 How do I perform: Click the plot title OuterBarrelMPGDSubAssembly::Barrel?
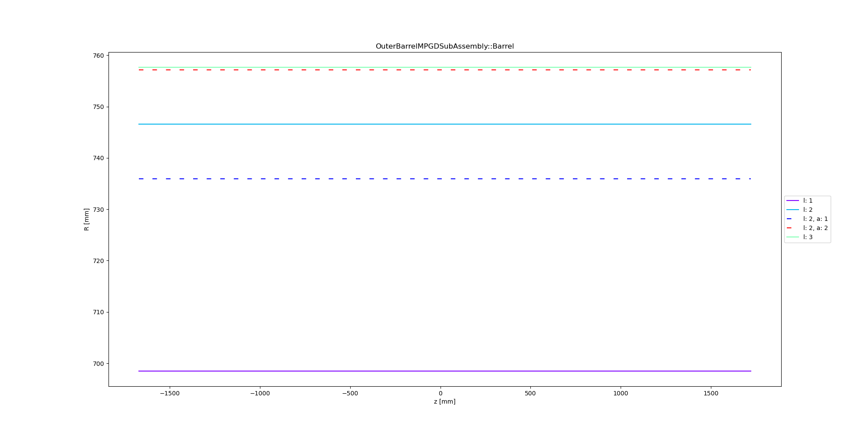pyautogui.click(x=444, y=46)
